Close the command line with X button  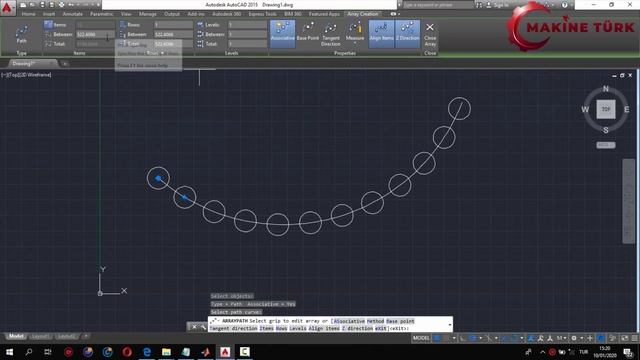click(x=194, y=327)
